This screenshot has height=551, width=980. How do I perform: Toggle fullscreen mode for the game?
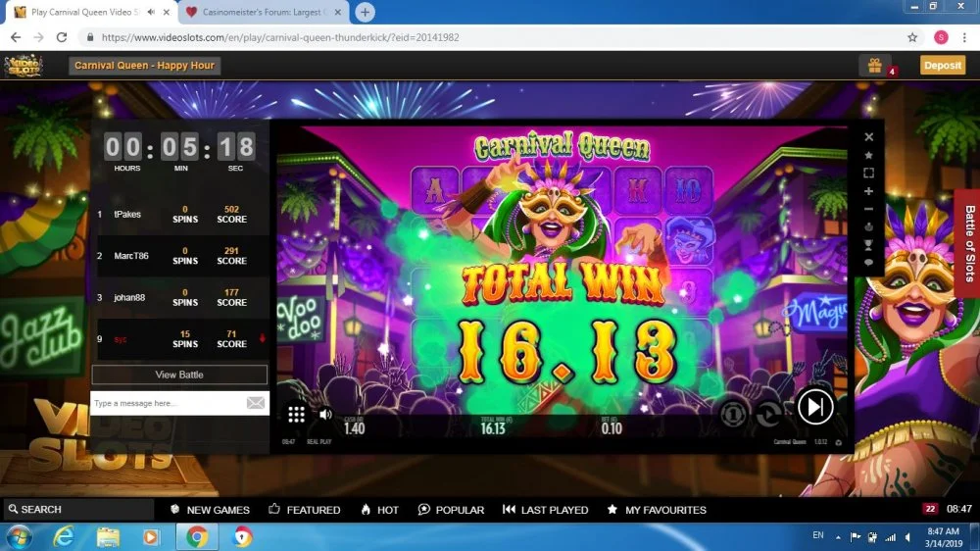coord(868,174)
